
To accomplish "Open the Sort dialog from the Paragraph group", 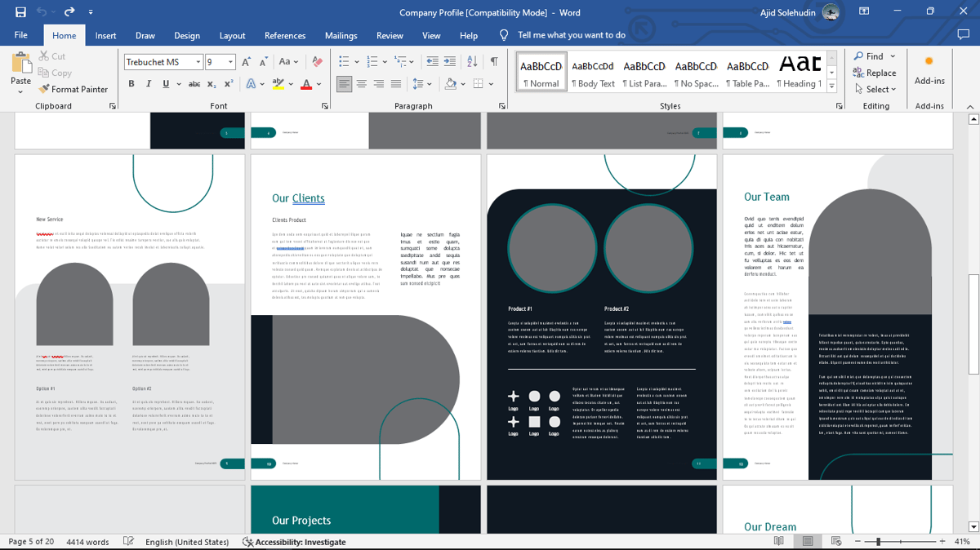I will (x=472, y=61).
